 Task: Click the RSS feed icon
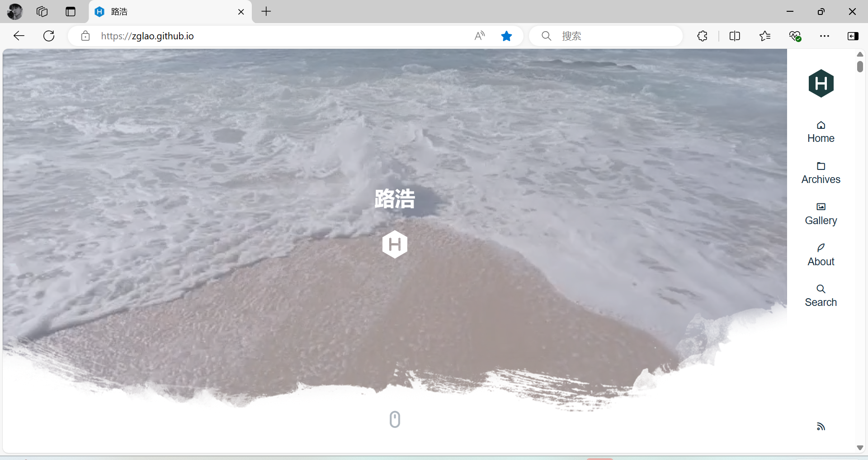click(x=821, y=427)
